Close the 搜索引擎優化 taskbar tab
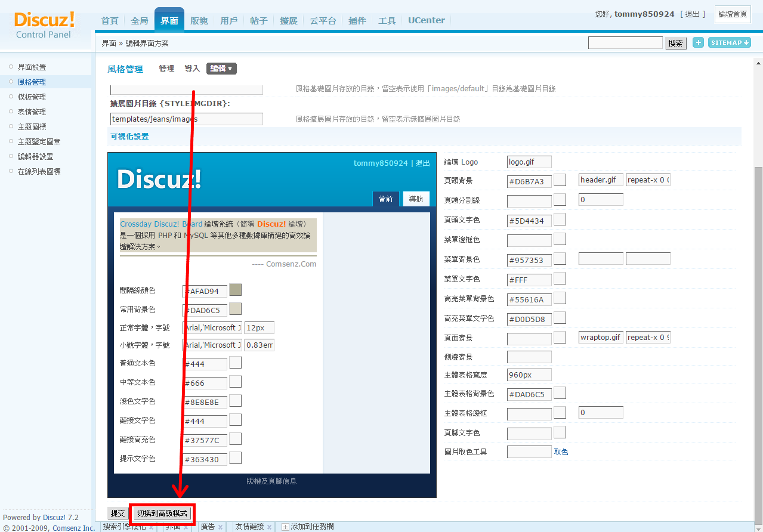 (x=152, y=527)
